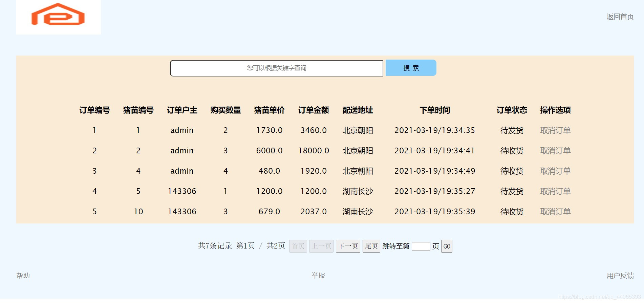Cancel order number 1 via 取消订单
The image size is (644, 303).
(555, 130)
